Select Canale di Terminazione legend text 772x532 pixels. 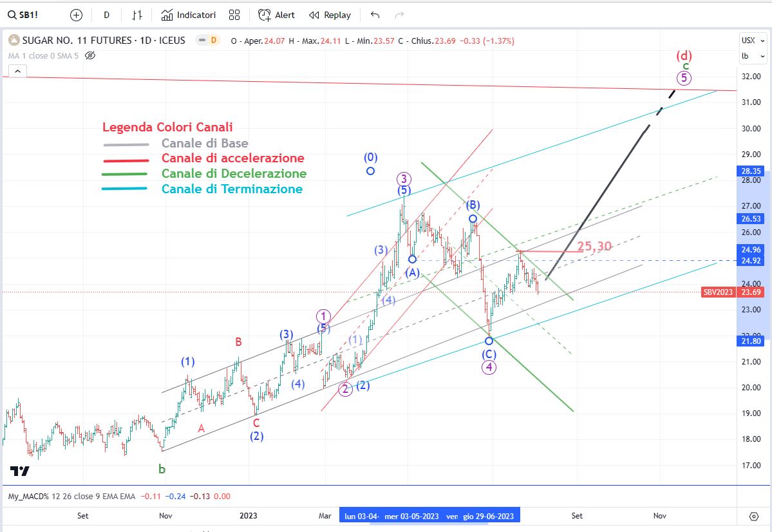[232, 189]
